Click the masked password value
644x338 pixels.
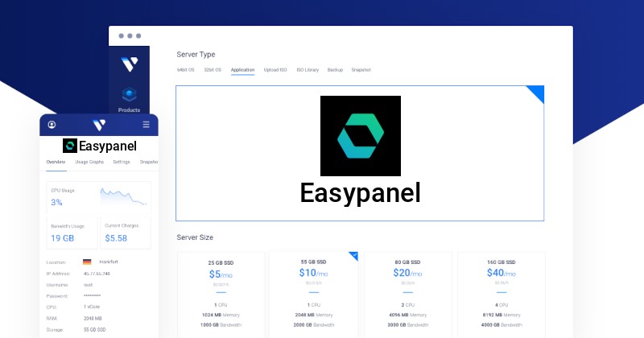tap(92, 295)
